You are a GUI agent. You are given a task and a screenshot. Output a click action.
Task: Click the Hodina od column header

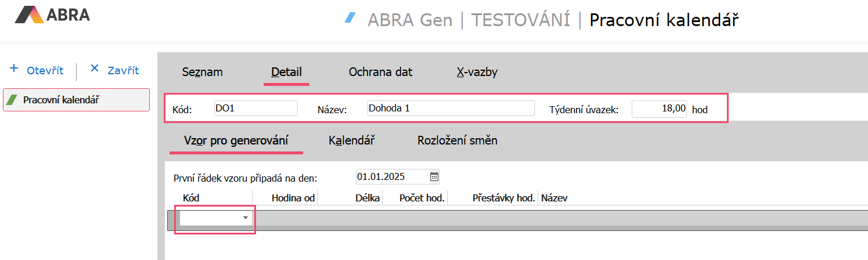coord(293,198)
